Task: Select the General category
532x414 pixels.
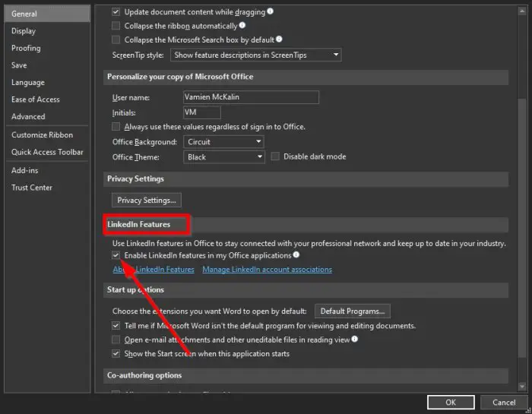Action: 47,14
